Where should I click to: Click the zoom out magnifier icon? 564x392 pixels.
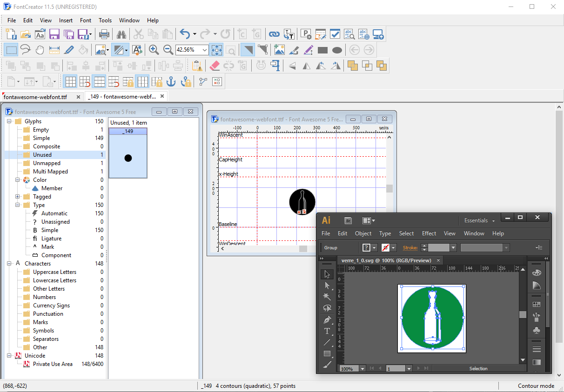click(x=168, y=50)
